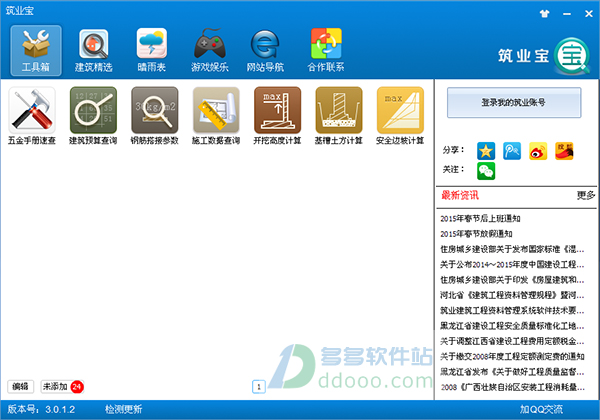The height and width of the screenshot is (420, 600).
Task: Switch to the 建筑精选 tab
Action: 93,50
